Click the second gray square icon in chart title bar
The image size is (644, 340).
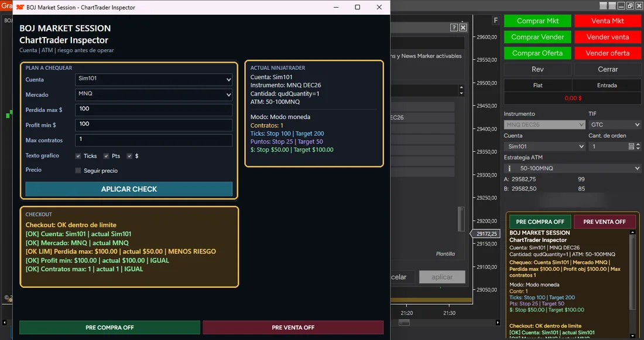(x=612, y=6)
